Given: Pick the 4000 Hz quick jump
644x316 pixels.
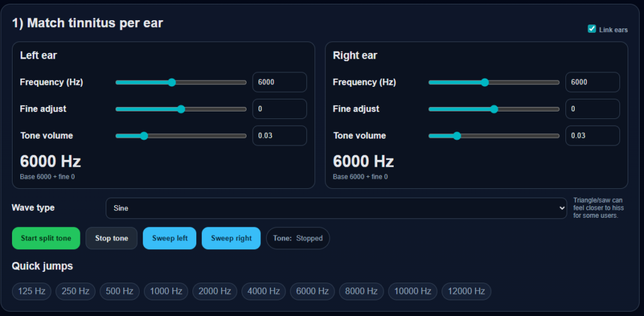Looking at the screenshot, I should [x=264, y=291].
